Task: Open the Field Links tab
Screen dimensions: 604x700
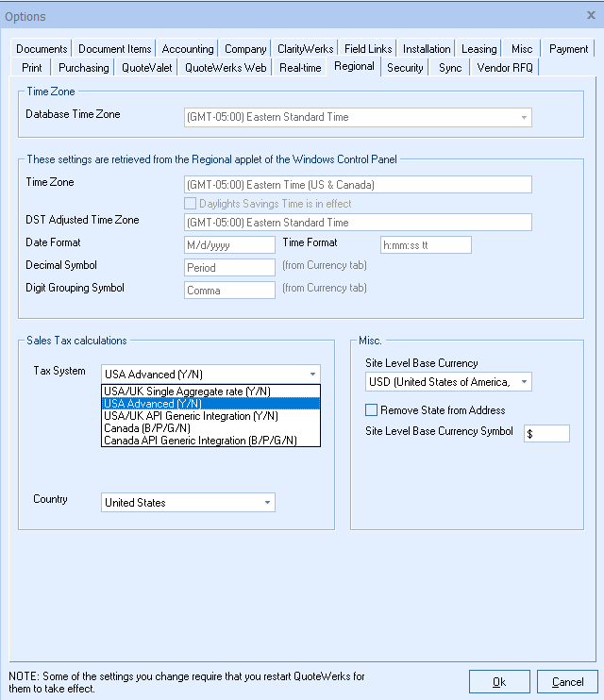Action: [368, 49]
